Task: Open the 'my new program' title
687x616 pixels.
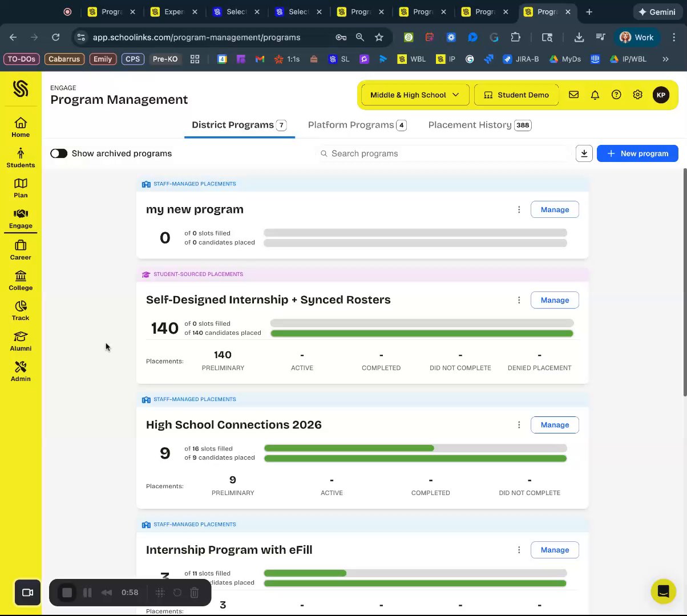Action: pos(195,209)
